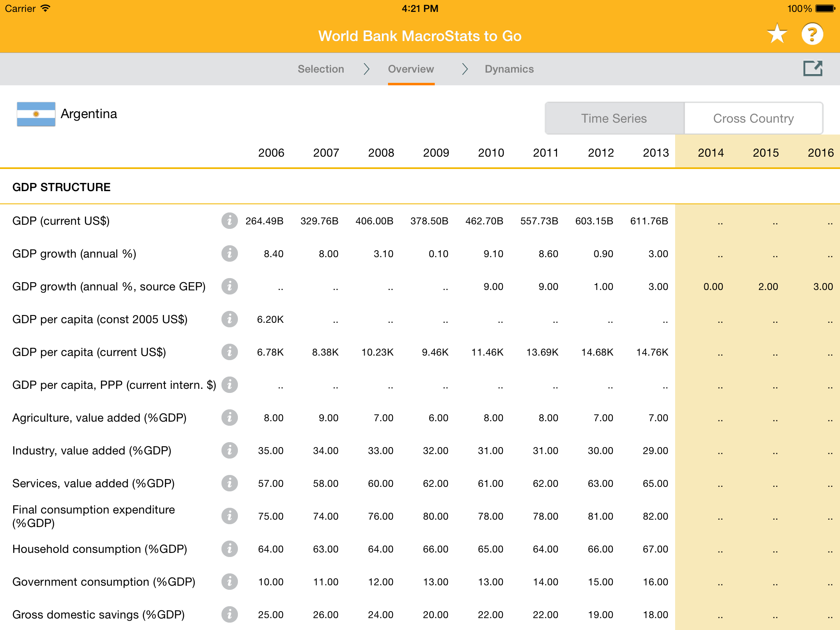
Task: Tap the GDP STRUCTURE section heading
Action: [62, 187]
